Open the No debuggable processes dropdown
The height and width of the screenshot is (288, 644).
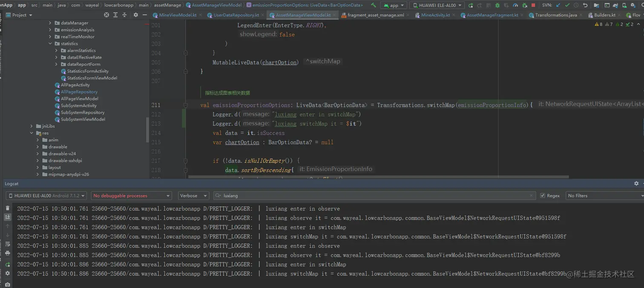coord(131,196)
